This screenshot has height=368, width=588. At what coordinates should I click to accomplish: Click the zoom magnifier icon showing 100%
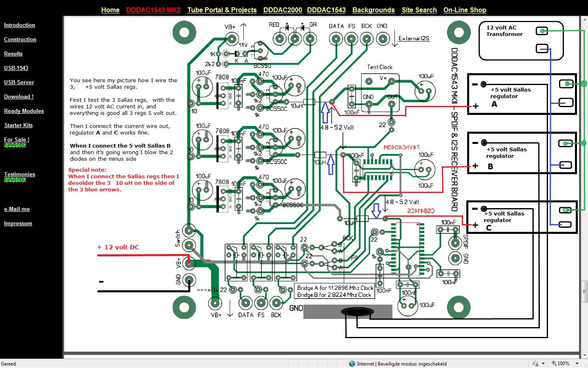[x=554, y=364]
